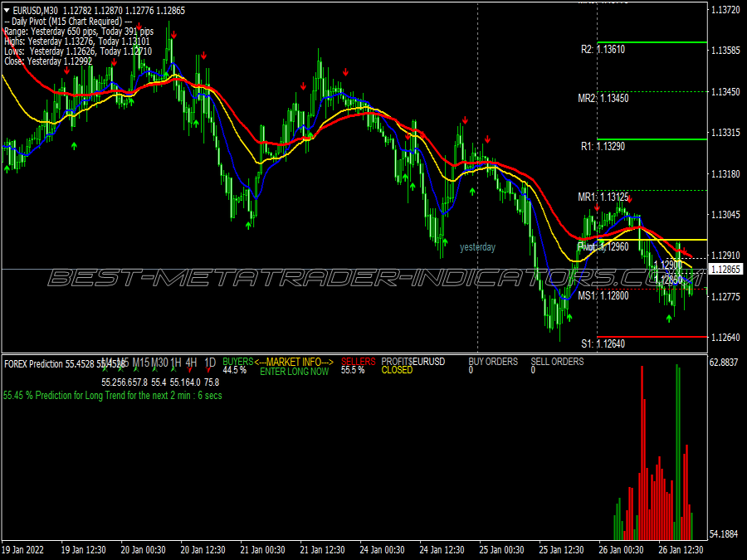Viewport: 747px width, 560px height.
Task: Click the Close: Yesterday 1.12992 line
Action: 48,61
